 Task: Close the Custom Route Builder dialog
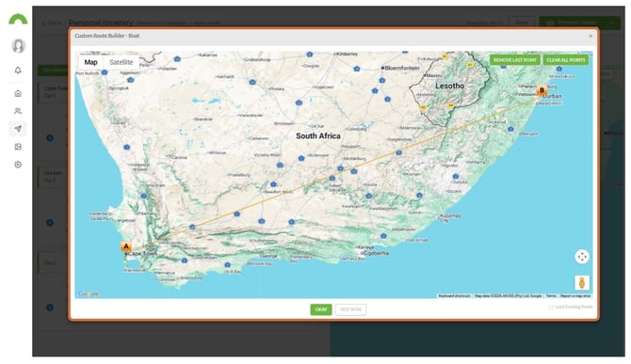[x=591, y=36]
